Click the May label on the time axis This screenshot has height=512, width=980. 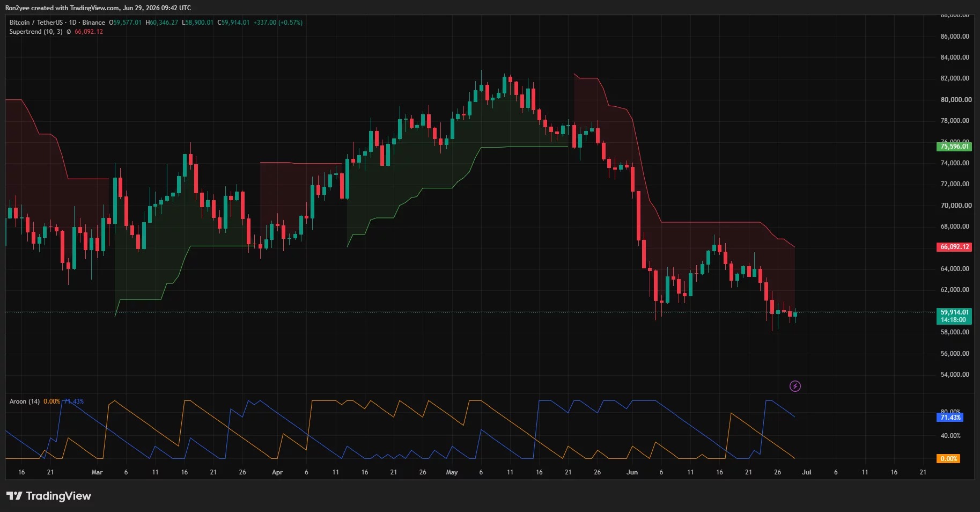coord(452,472)
